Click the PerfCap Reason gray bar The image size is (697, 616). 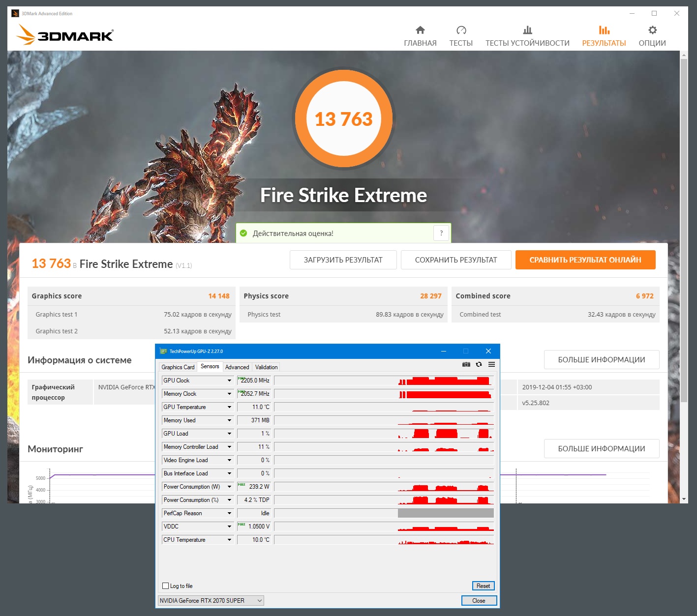point(446,513)
